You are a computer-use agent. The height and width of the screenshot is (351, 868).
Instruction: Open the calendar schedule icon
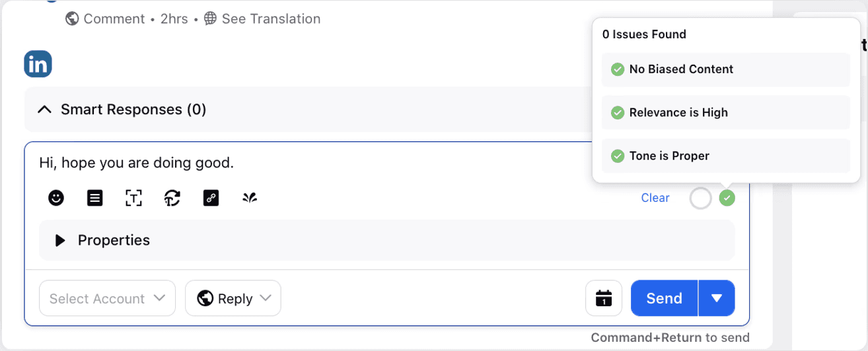[604, 298]
